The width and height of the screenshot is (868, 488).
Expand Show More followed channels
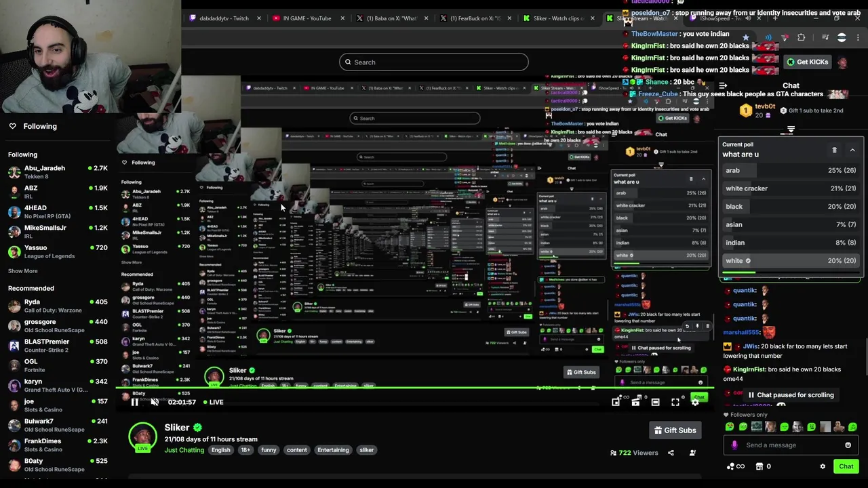point(22,271)
